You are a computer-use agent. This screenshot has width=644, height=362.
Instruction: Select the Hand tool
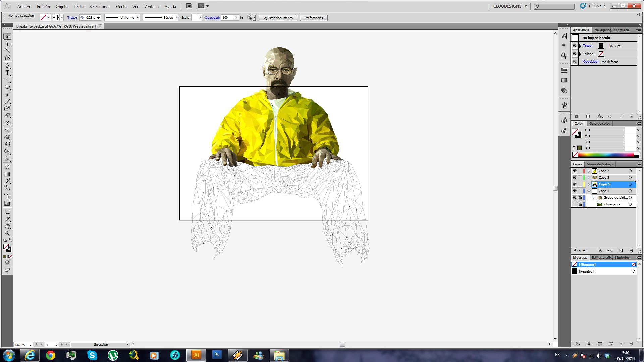(7, 226)
